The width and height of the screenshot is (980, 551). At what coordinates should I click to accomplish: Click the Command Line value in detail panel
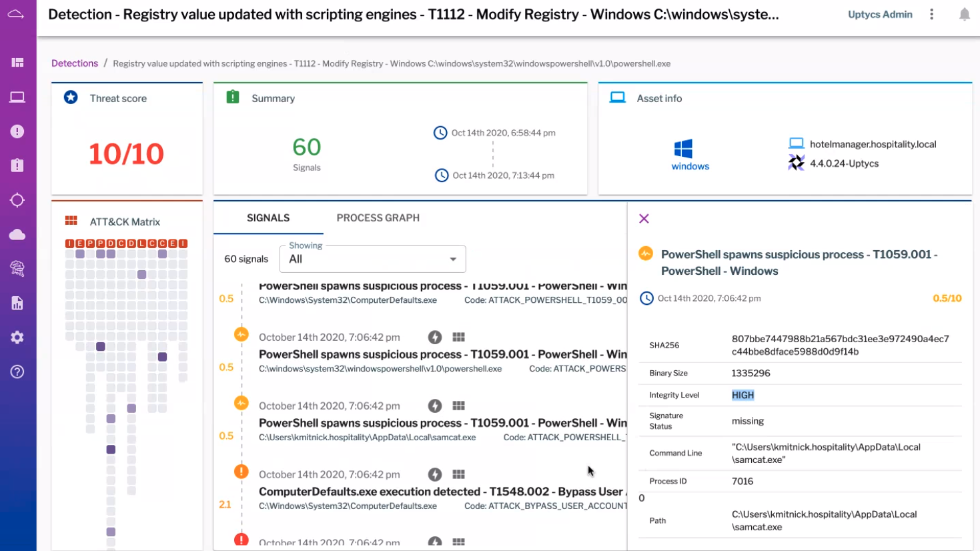pos(826,453)
